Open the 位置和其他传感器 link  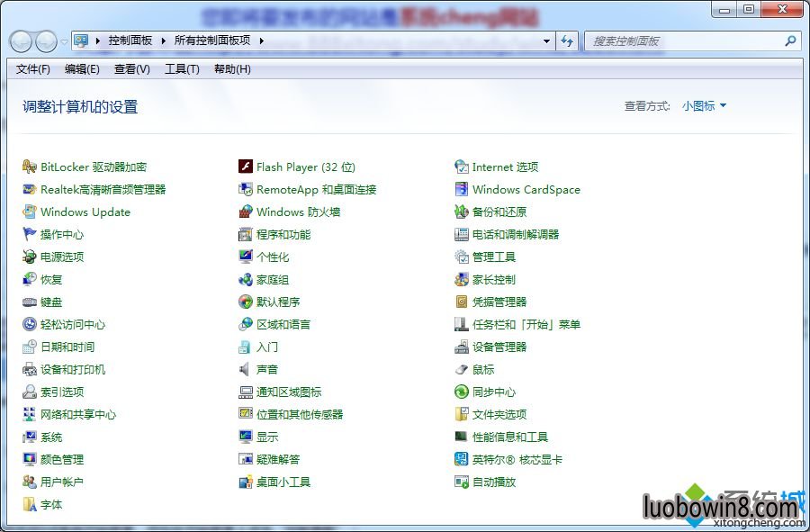coord(300,414)
